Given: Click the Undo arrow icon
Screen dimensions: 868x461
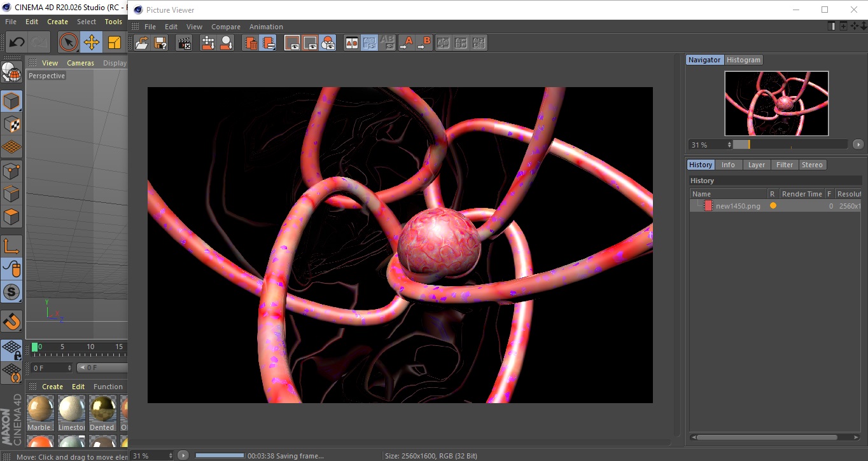Looking at the screenshot, I should coord(17,43).
